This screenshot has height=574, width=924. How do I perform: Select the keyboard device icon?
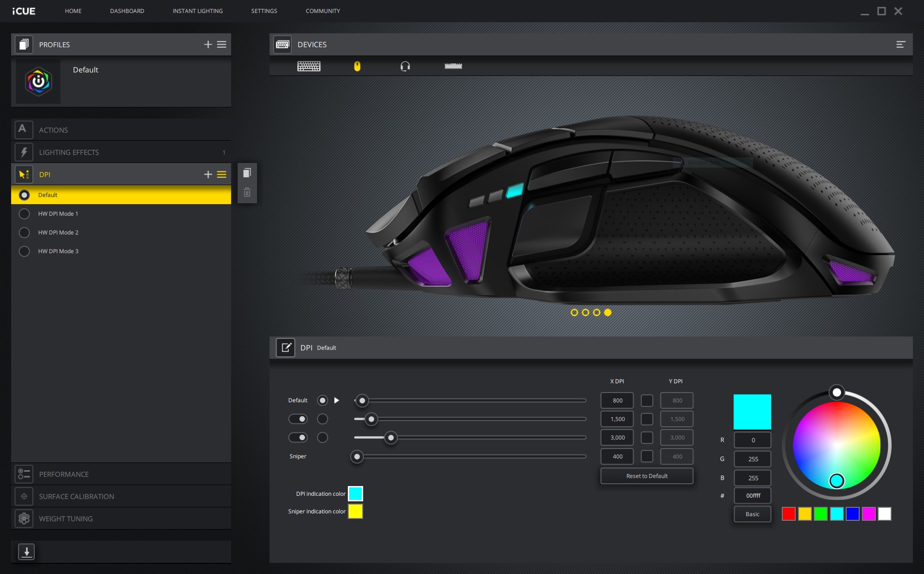pyautogui.click(x=308, y=66)
